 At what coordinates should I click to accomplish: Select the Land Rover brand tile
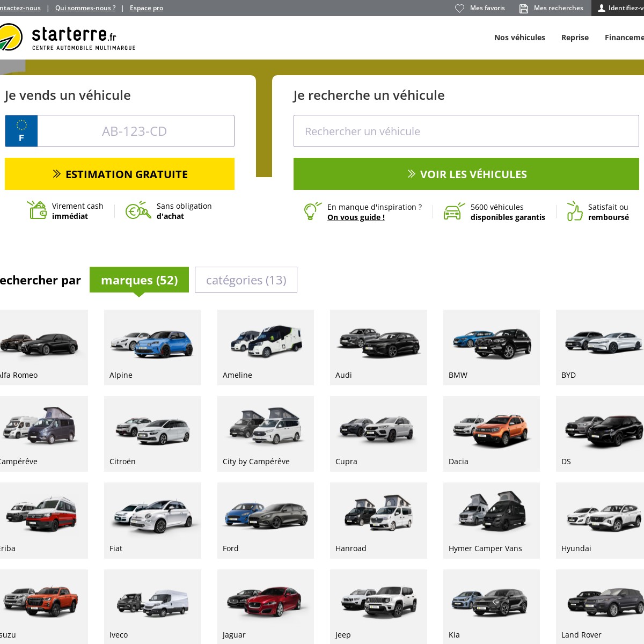coord(600,606)
